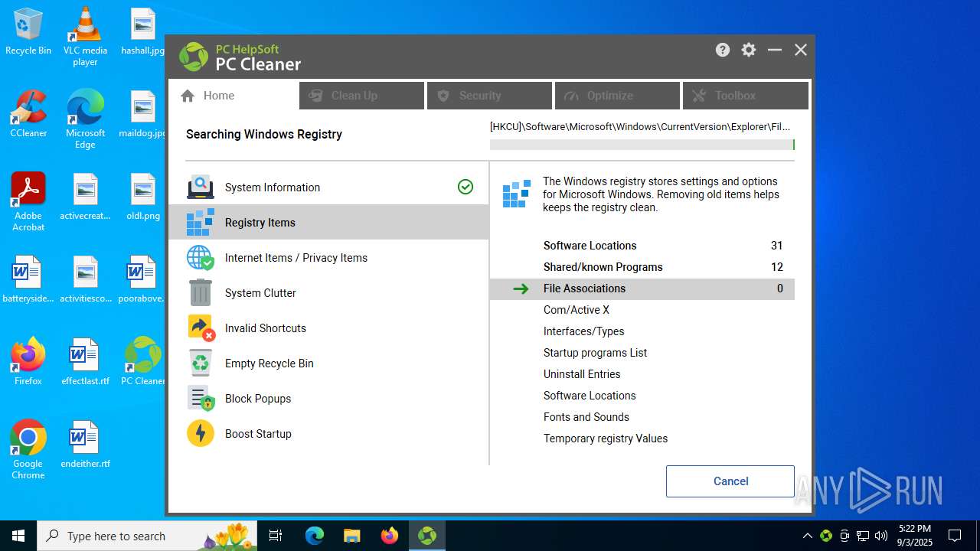Click the Empty Recycle Bin icon in list

pos(201,363)
